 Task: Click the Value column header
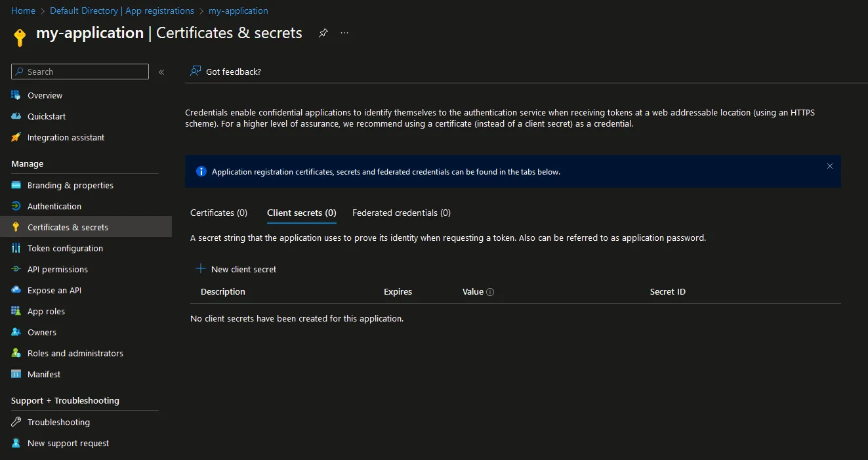click(472, 291)
